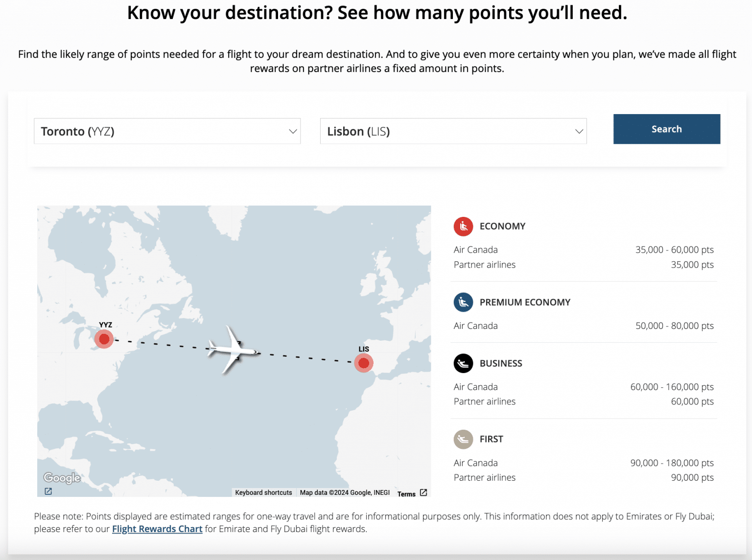The image size is (752, 560).
Task: Select the Economy cabin seat icon
Action: point(463,227)
